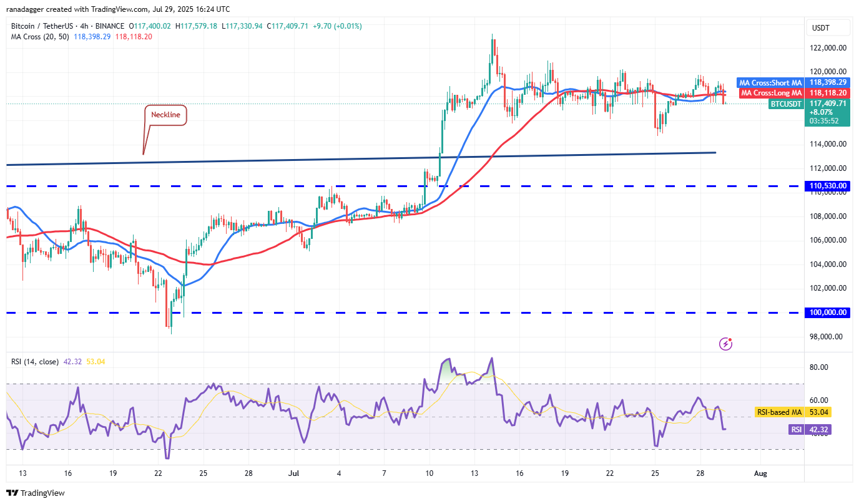Viewport: 859px width, 504px height.
Task: Click the MA Cross:Short MA label
Action: click(770, 82)
